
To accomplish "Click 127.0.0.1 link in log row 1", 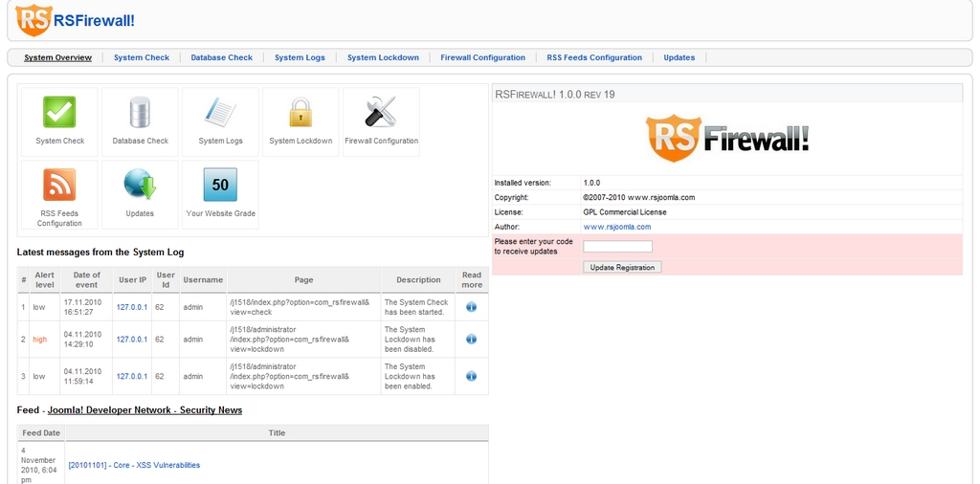I will 132,307.
